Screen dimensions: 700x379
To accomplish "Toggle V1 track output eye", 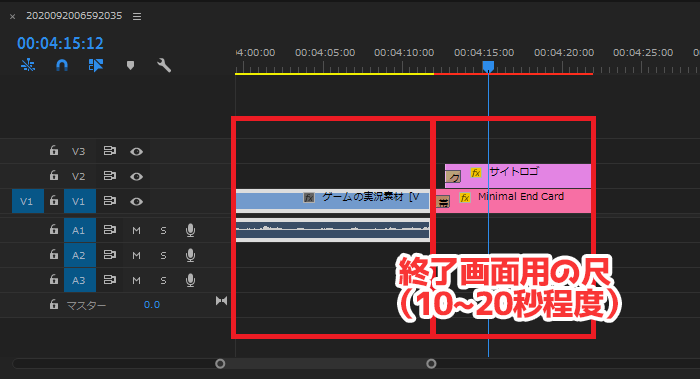I will click(x=137, y=202).
